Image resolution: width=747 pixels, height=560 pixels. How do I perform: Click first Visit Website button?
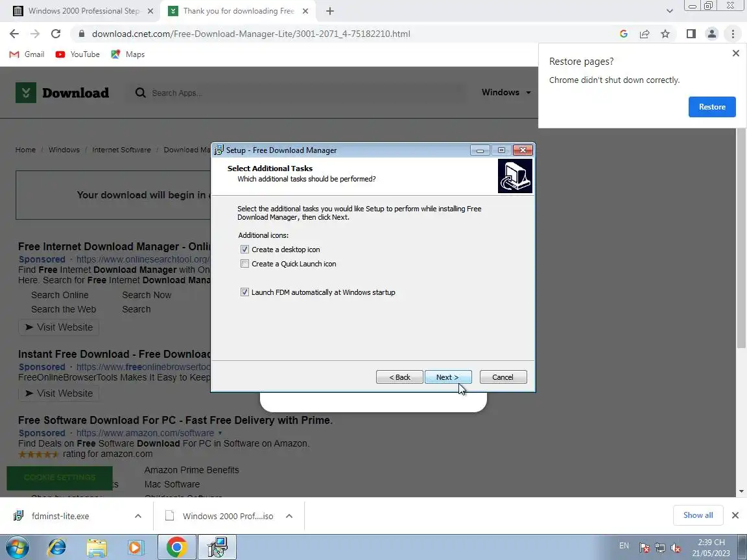coord(59,327)
